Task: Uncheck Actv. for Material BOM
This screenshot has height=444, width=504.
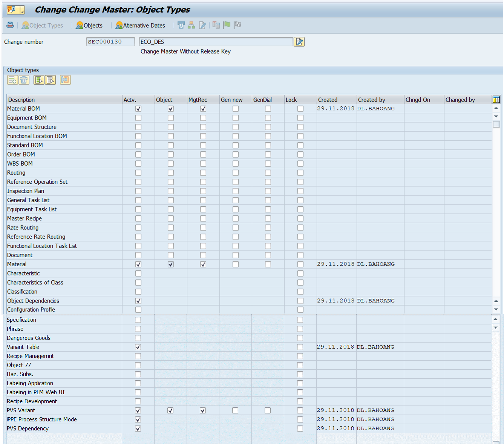Action: pyautogui.click(x=138, y=109)
